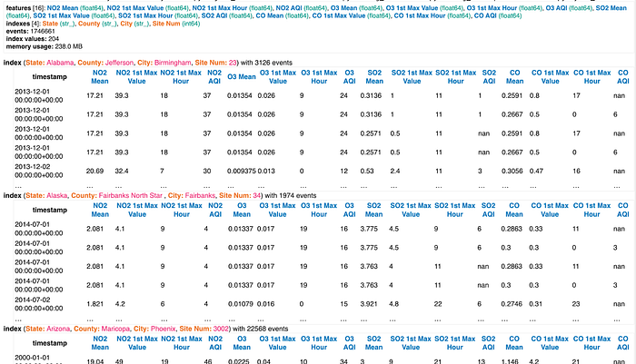
Task: Select 'CO AQI (float64)' in the features list
Action: pyautogui.click(x=498, y=15)
